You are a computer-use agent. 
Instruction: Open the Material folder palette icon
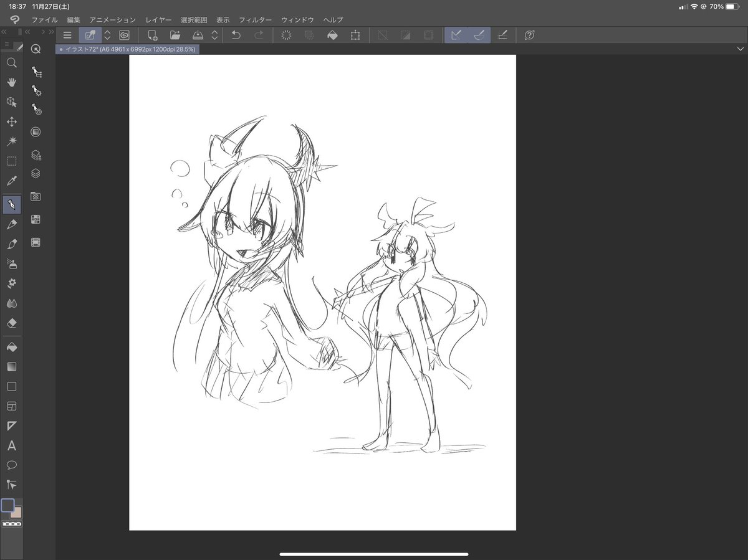point(36,197)
